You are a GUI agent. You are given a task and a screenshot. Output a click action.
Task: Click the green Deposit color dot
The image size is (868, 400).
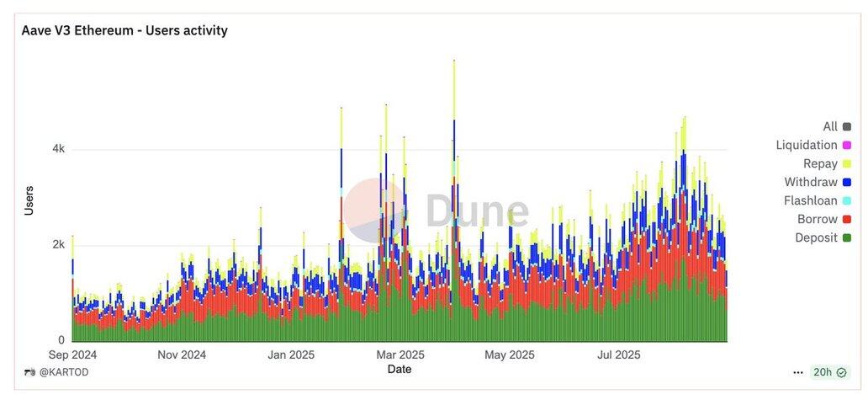point(847,238)
